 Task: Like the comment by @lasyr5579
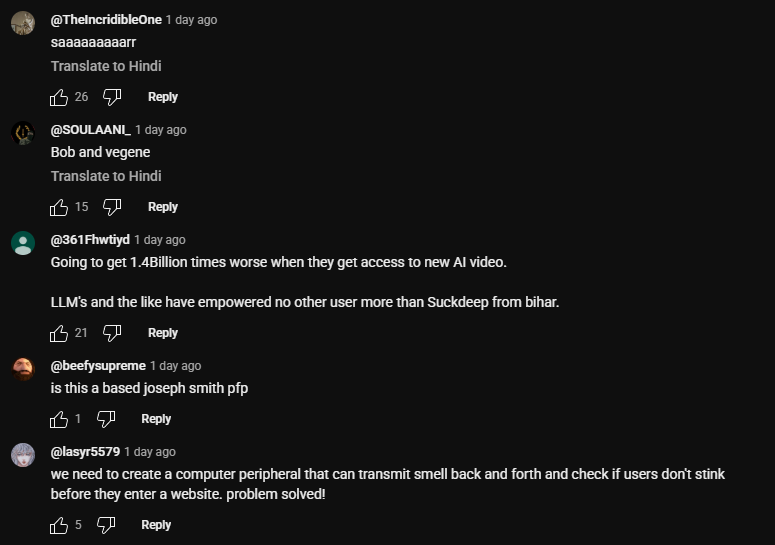[59, 525]
